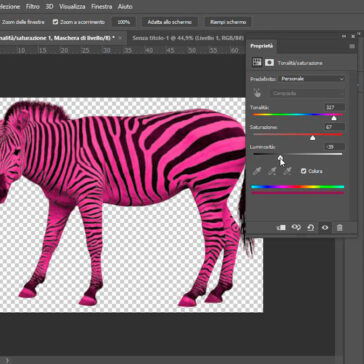Close the Tonalità/saturazione document tab
This screenshot has height=364, width=364.
coord(120,38)
